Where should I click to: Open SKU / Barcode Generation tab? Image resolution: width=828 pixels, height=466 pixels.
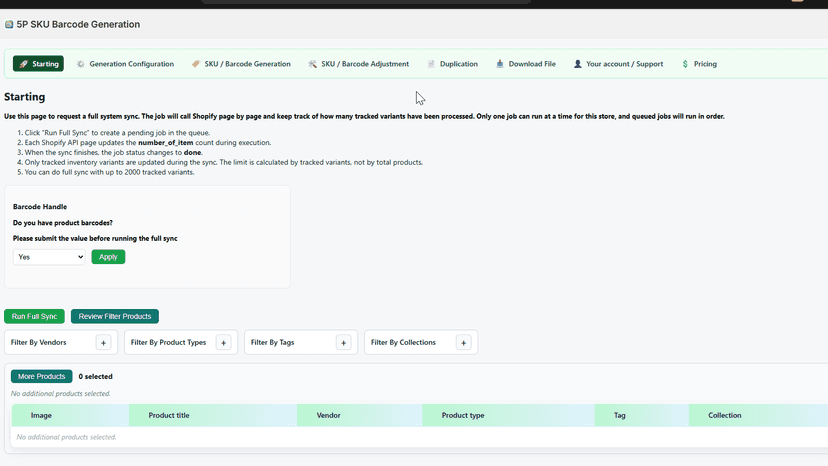click(241, 64)
